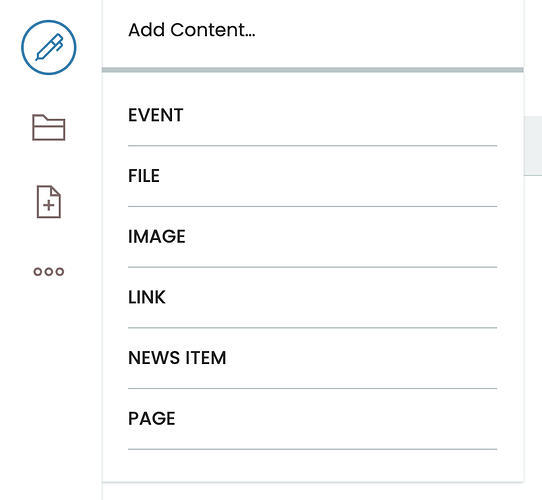542x500 pixels.
Task: Activate the circled pencil edit tool
Action: pyautogui.click(x=49, y=47)
